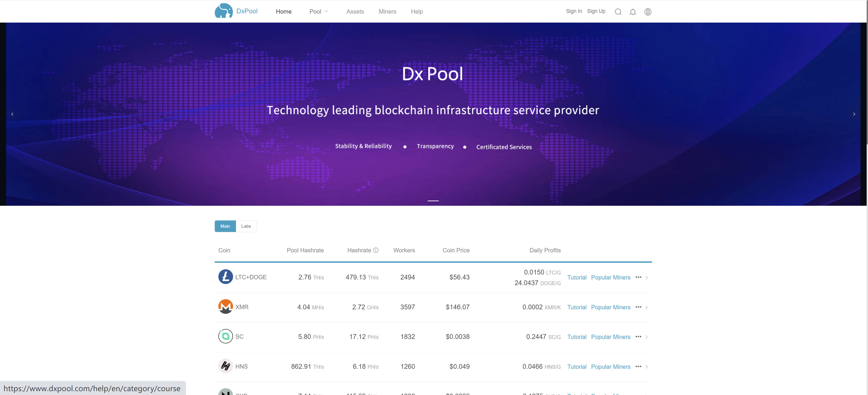Click the 2494 workers value
868x395 pixels.
(407, 277)
